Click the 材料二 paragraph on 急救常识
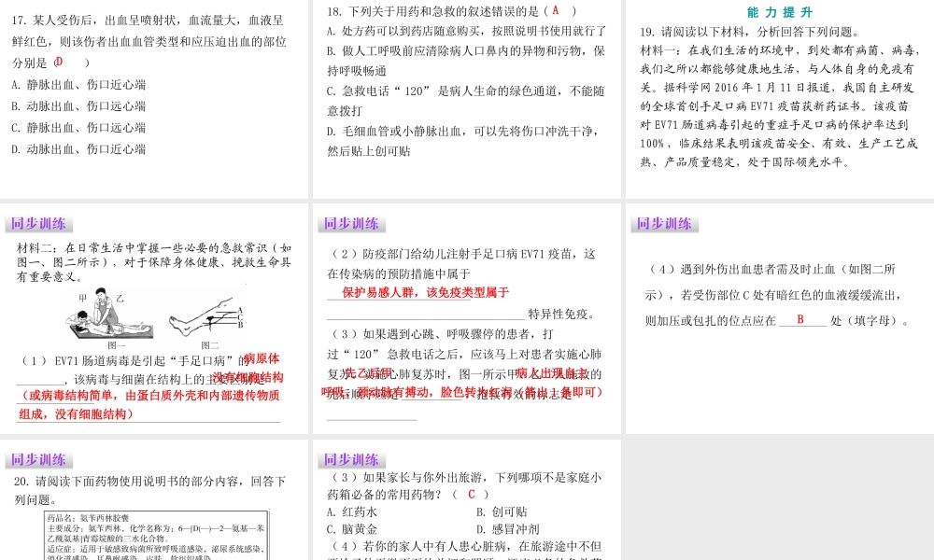This screenshot has width=934, height=560. point(154,262)
